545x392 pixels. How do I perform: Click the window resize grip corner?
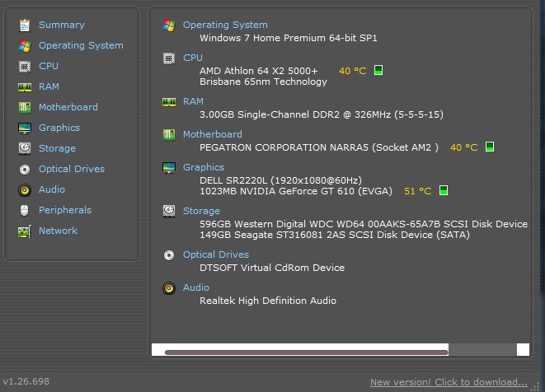click(536, 386)
